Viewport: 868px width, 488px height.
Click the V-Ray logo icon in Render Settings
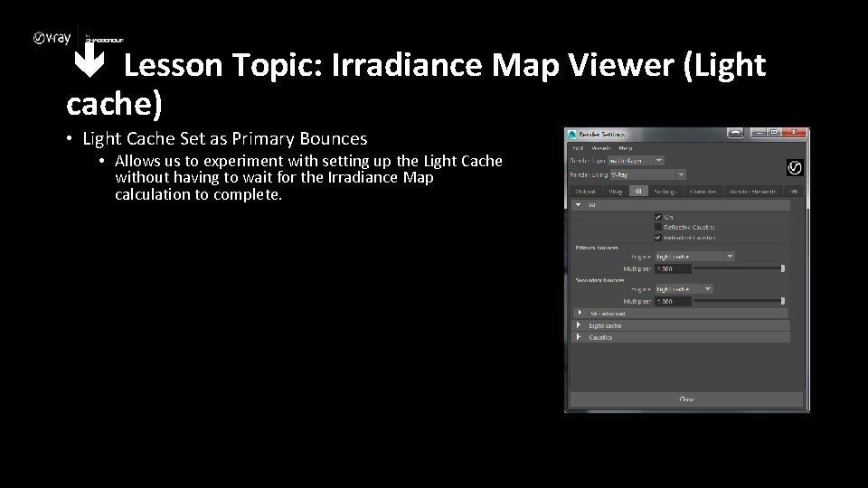795,168
